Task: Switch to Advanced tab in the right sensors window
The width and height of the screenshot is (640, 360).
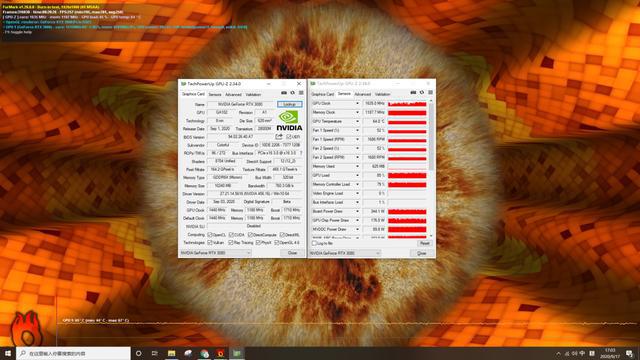Action: click(362, 94)
